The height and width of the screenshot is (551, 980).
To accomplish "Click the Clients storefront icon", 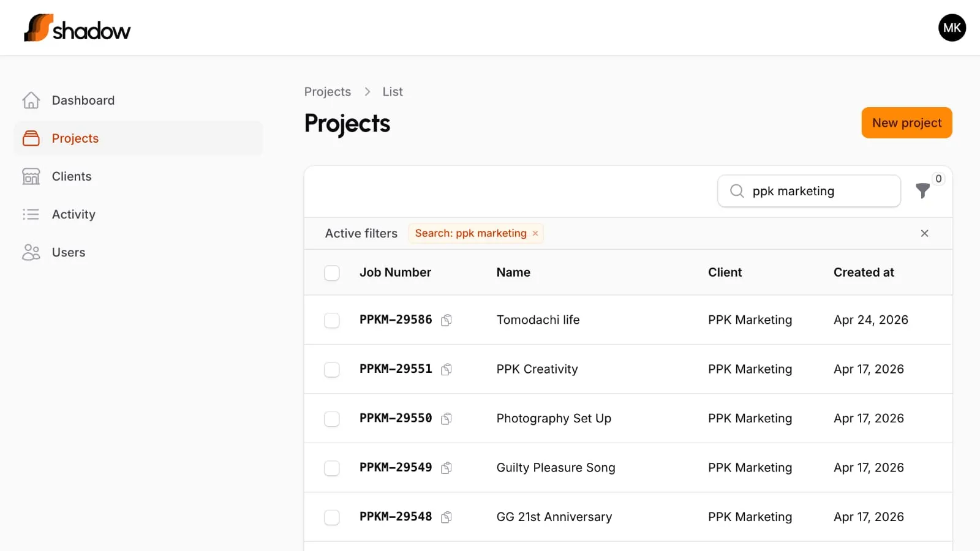I will coord(31,176).
